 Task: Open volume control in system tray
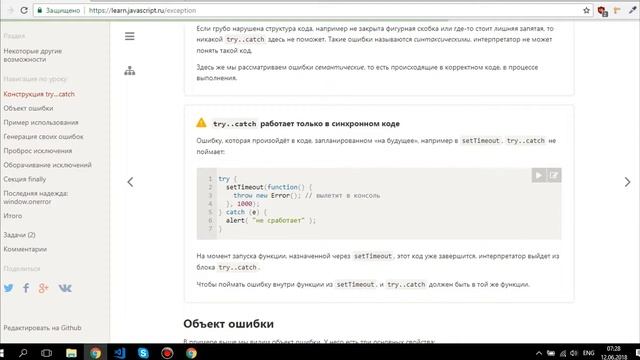574,353
